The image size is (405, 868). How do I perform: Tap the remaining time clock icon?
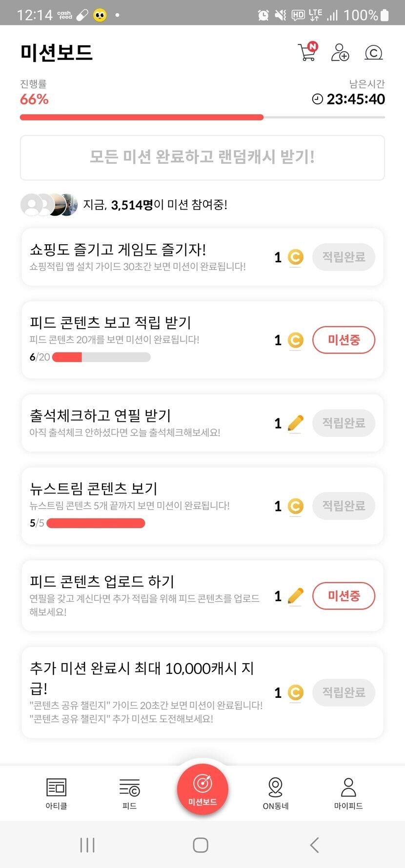coord(318,99)
